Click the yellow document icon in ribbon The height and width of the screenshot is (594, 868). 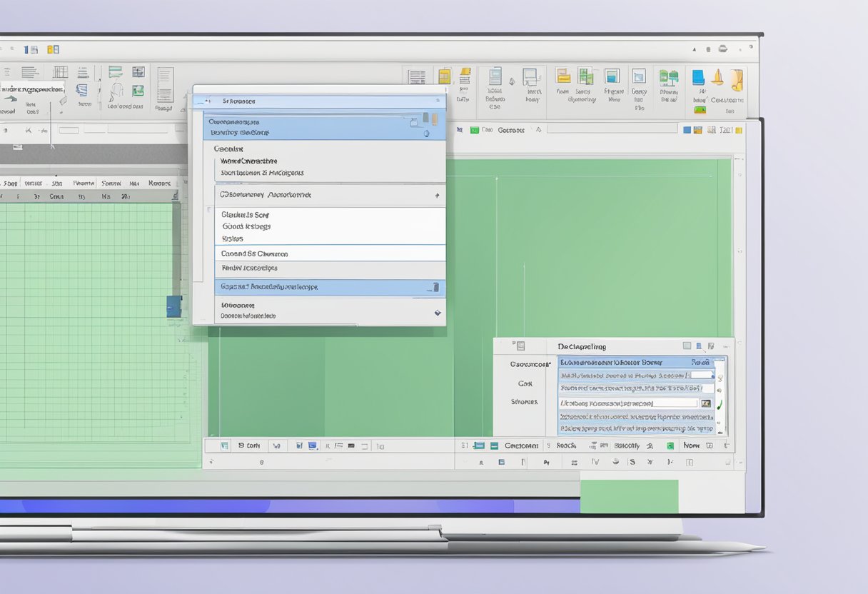[445, 77]
